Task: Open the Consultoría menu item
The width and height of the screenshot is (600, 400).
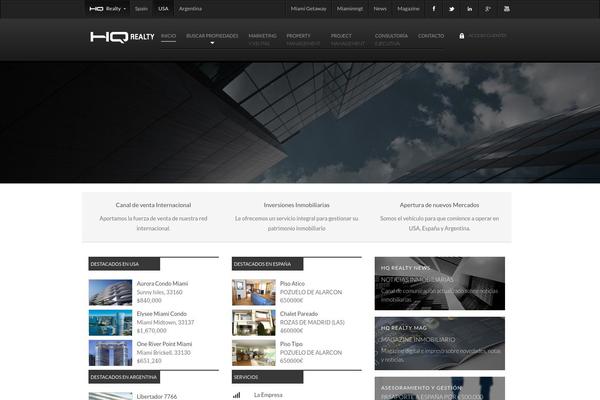Action: (x=391, y=39)
